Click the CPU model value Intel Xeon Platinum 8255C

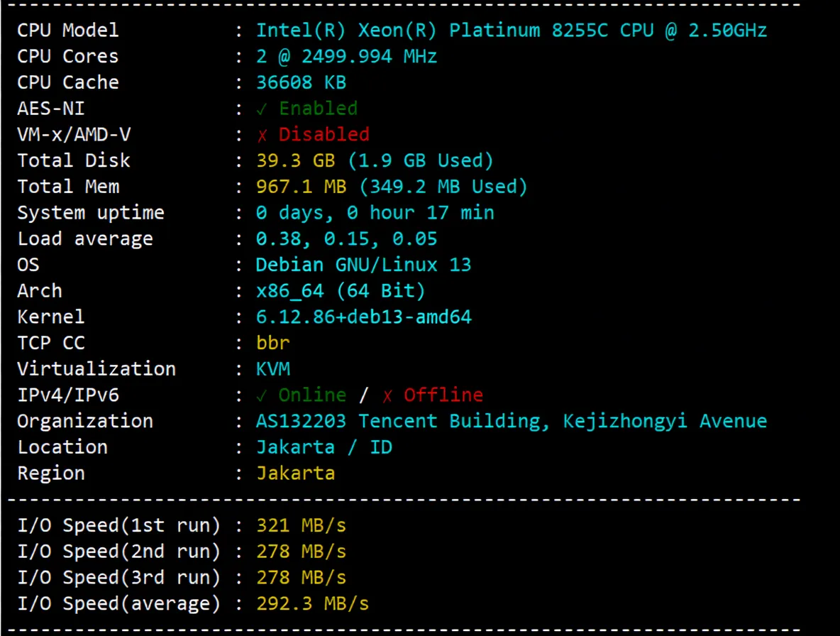click(511, 31)
